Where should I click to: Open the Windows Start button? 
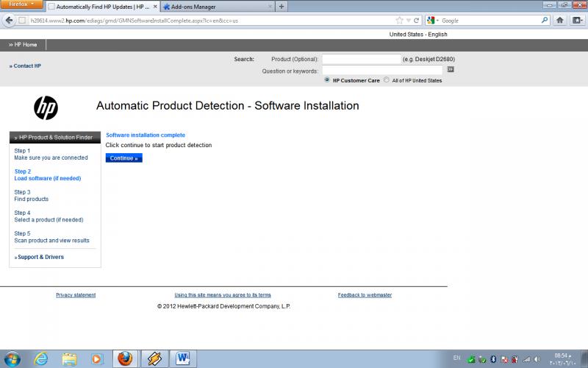click(x=12, y=359)
